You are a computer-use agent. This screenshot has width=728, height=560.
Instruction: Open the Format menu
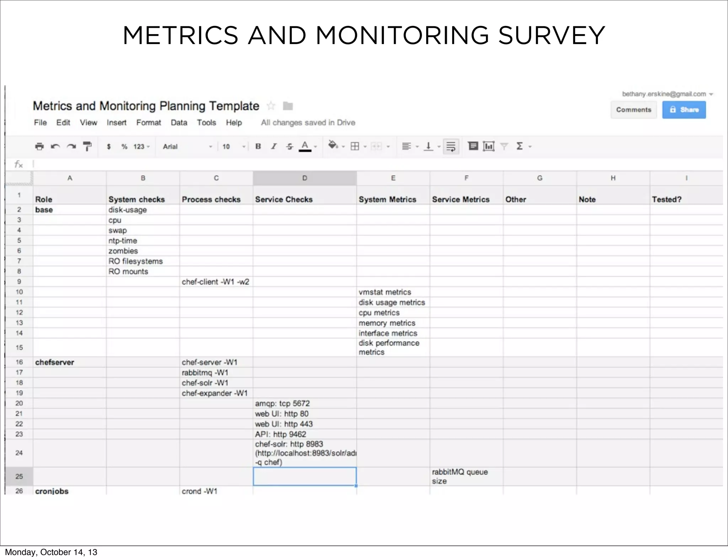point(149,123)
